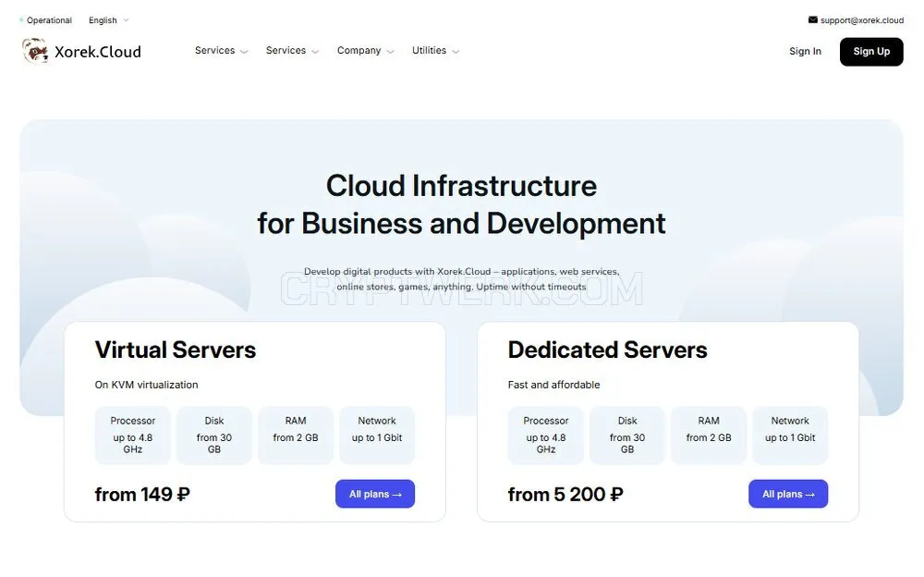Click the envelope icon beside support email
The height and width of the screenshot is (577, 924).
coord(812,19)
